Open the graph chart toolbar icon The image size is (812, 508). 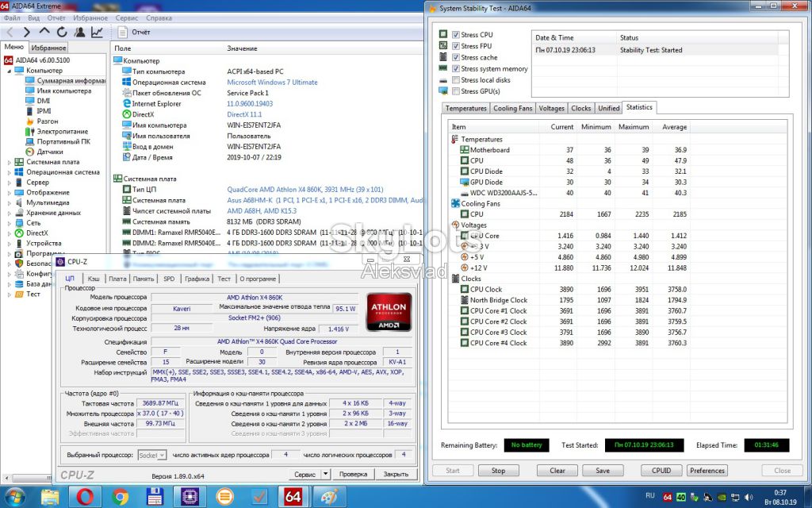[x=97, y=32]
